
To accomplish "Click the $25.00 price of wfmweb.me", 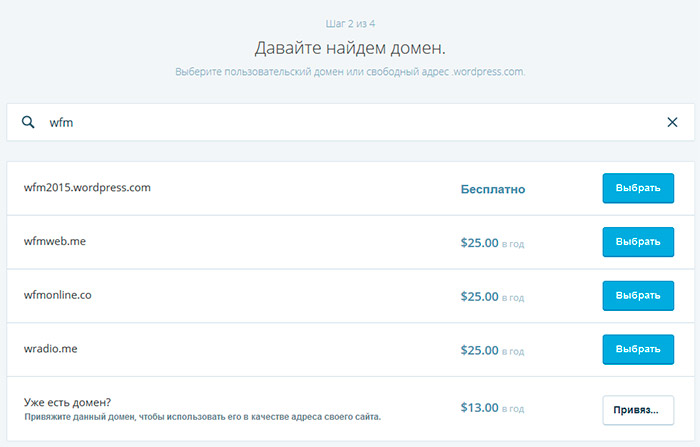I will click(x=479, y=243).
